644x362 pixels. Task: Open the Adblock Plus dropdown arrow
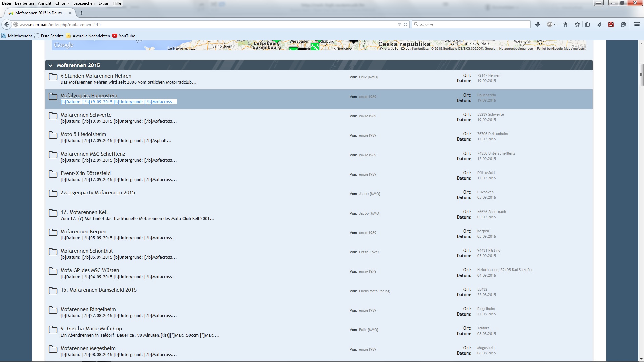click(x=555, y=24)
